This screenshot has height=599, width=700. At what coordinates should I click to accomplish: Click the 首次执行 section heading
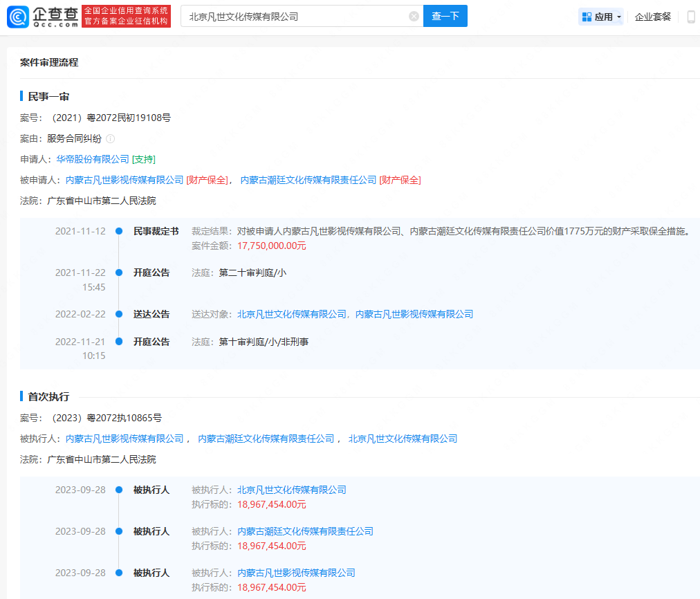(x=48, y=397)
